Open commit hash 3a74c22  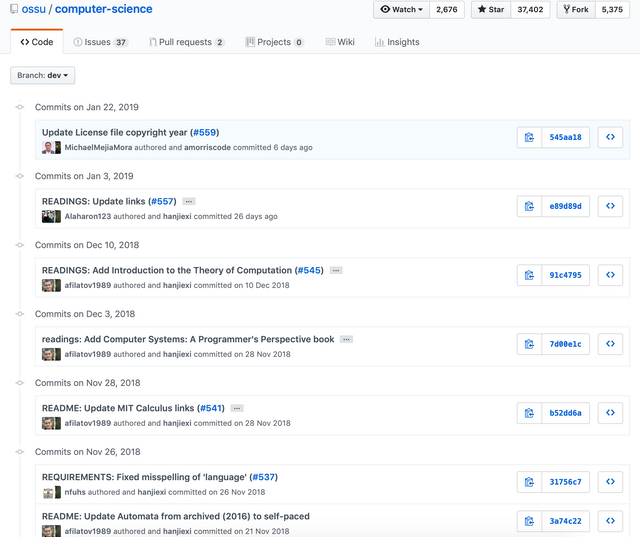coord(565,521)
